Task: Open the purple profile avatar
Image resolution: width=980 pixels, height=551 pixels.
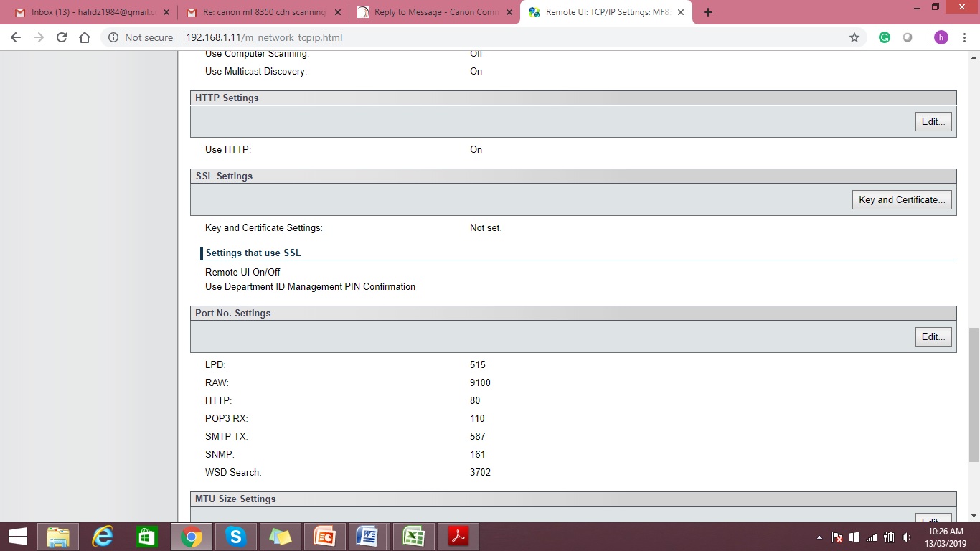Action: coord(941,37)
